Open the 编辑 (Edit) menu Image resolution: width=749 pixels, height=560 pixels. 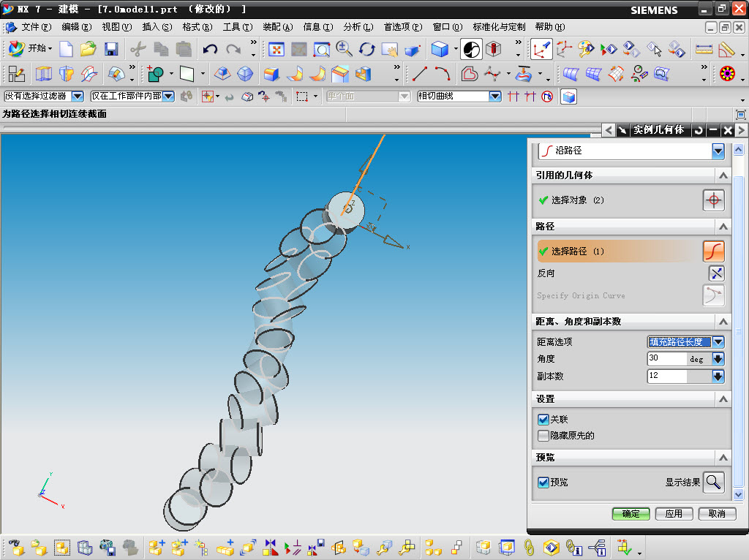(76, 27)
